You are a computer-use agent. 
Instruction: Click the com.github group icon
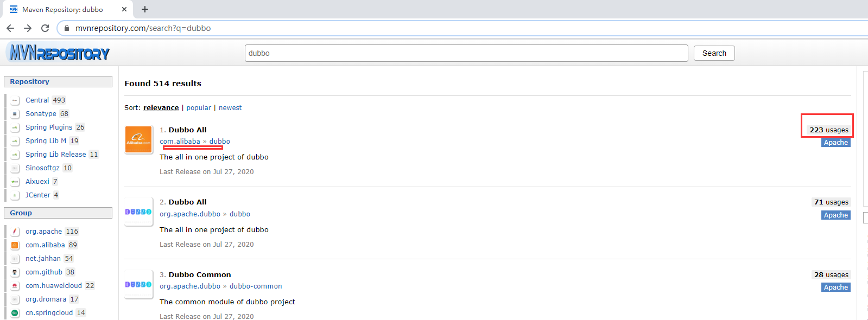[15, 272]
